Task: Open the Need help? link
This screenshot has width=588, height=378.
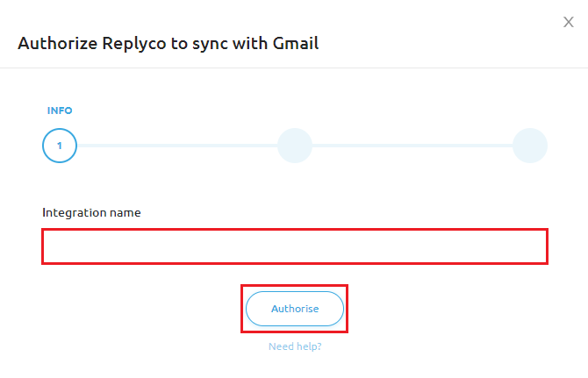Action: pos(295,346)
